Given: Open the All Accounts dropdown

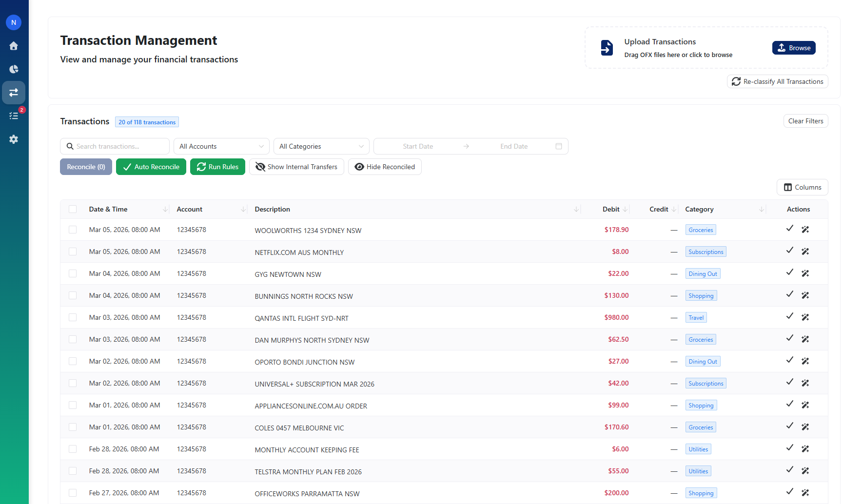Looking at the screenshot, I should coord(221,146).
